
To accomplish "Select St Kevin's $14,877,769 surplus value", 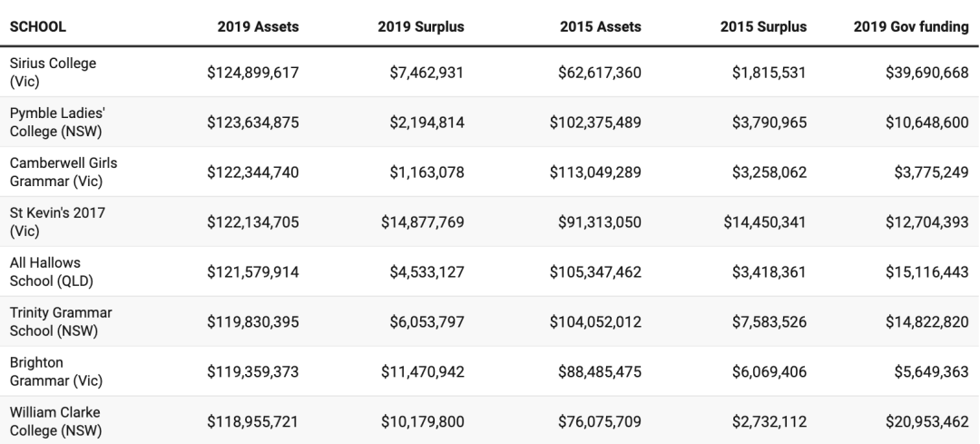I will click(423, 222).
